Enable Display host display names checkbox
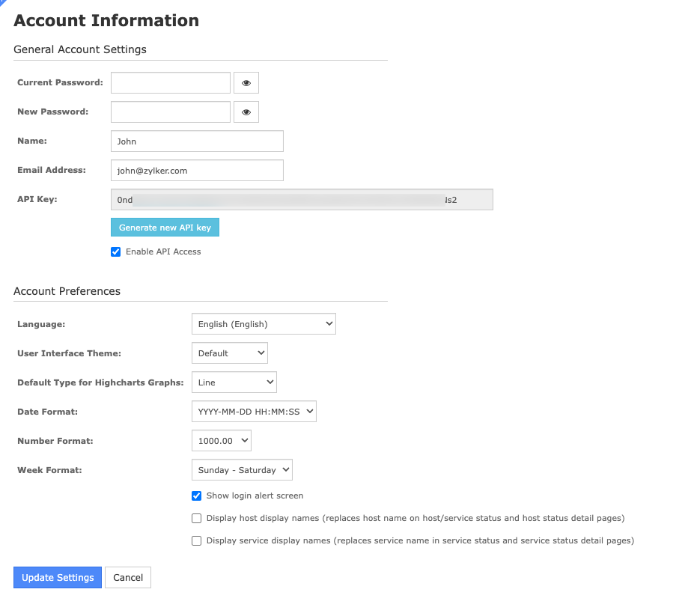This screenshot has width=697, height=616. click(x=196, y=518)
